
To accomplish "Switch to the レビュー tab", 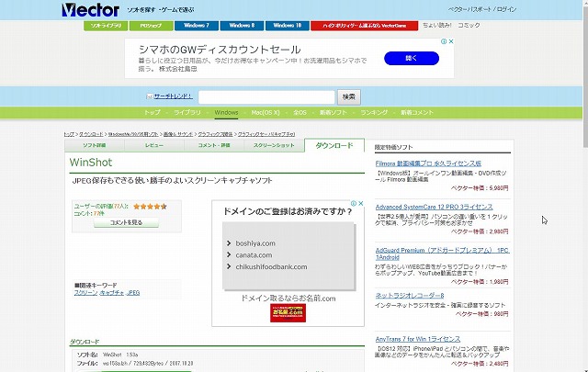I will click(x=154, y=145).
